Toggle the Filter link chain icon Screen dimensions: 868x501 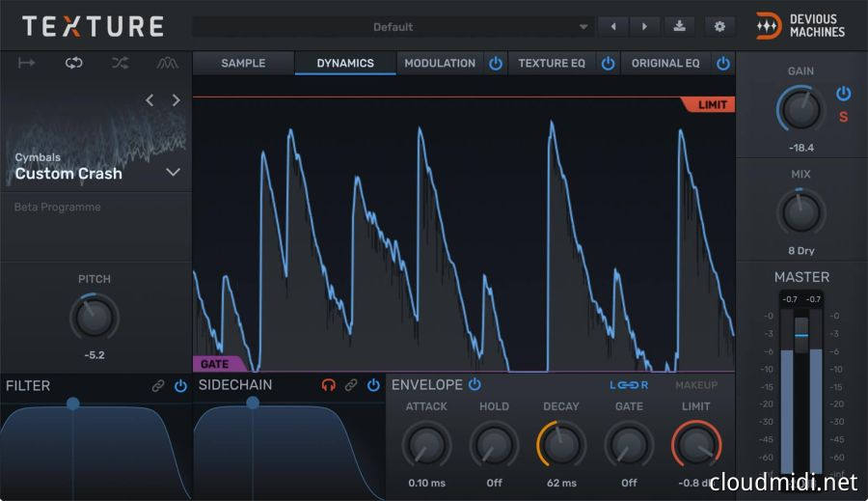[x=158, y=386]
